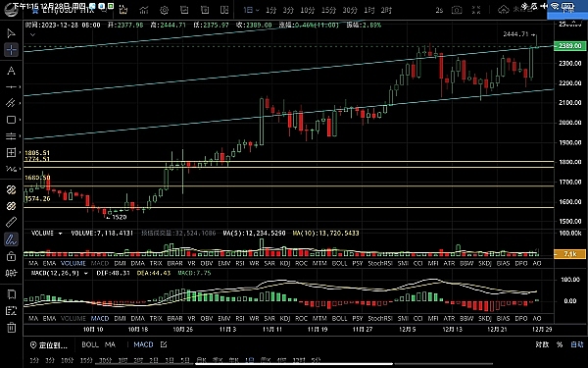This screenshot has height=368, width=588.
Task: Toggle fullscreen chart mode
Action: click(x=476, y=10)
